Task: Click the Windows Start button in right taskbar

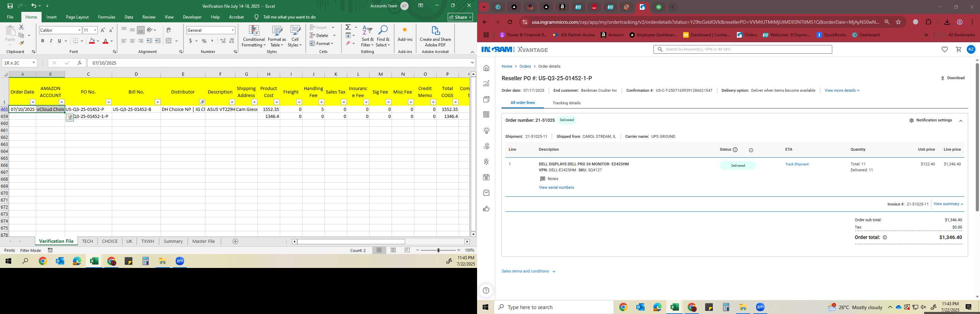Action: pos(485,307)
